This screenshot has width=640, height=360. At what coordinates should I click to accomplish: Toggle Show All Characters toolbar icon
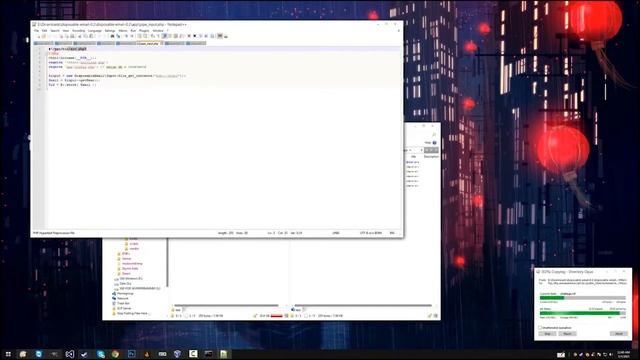click(x=158, y=36)
